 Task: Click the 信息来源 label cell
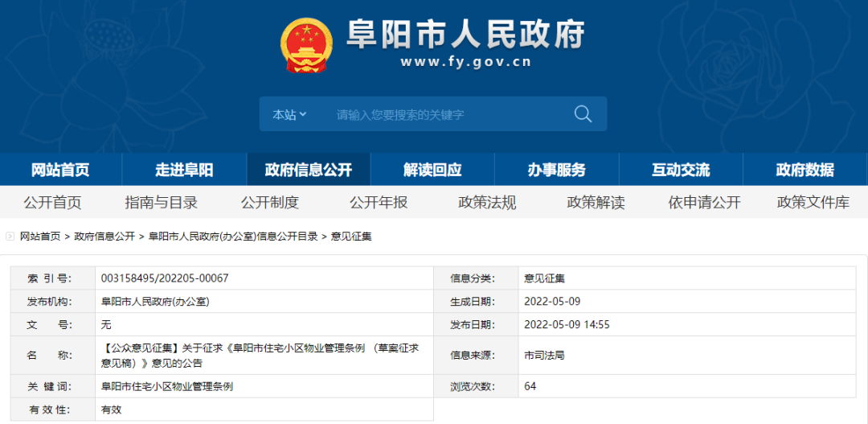(476, 356)
